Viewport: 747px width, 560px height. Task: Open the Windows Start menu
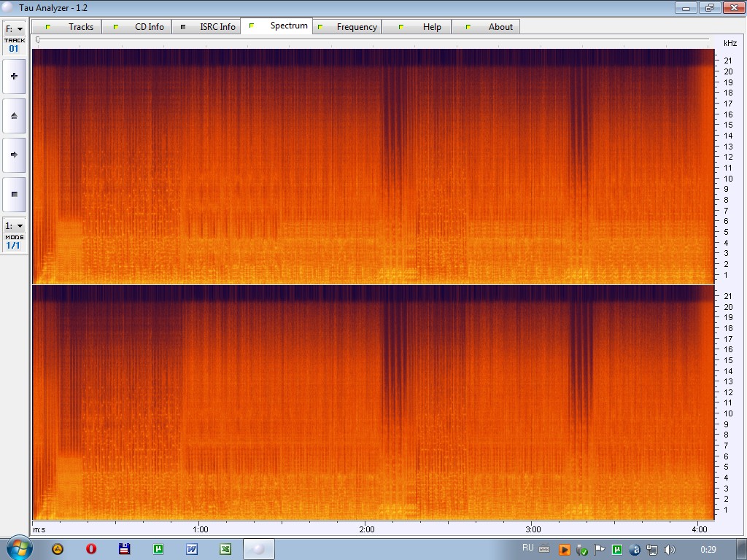click(x=18, y=548)
